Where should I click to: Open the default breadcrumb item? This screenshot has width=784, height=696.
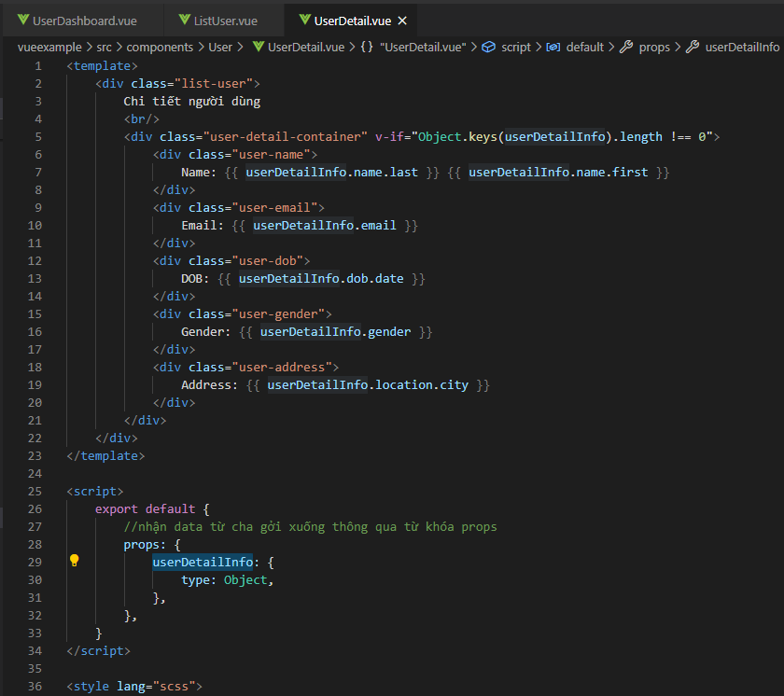pos(585,47)
